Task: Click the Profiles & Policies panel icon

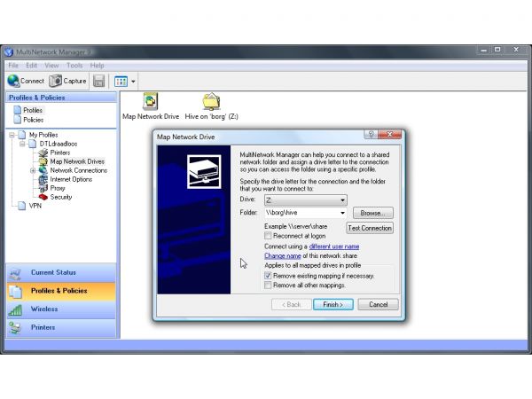Action: [x=16, y=291]
